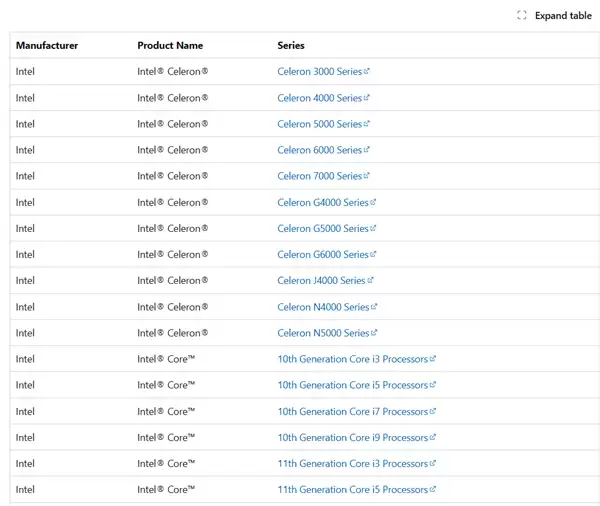Click the Series column header
Image resolution: width=600 pixels, height=506 pixels.
click(291, 45)
